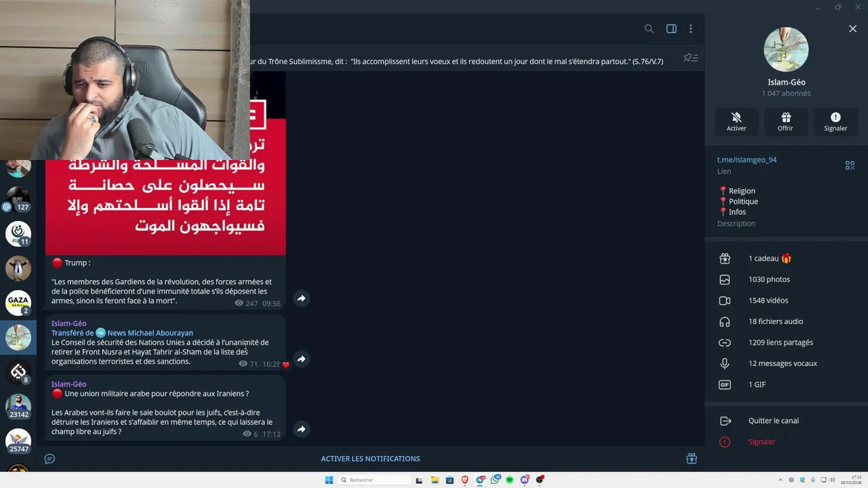This screenshot has width=868, height=488.
Task: Click the gift icon at chat bottom-right
Action: point(692,459)
